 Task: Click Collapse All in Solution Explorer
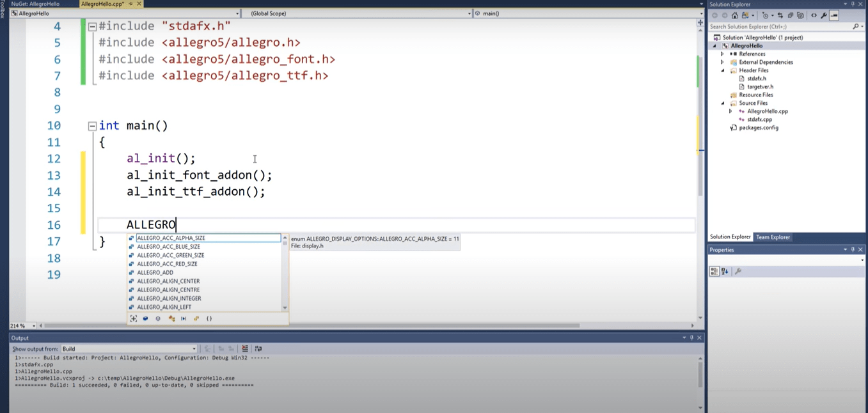point(791,15)
